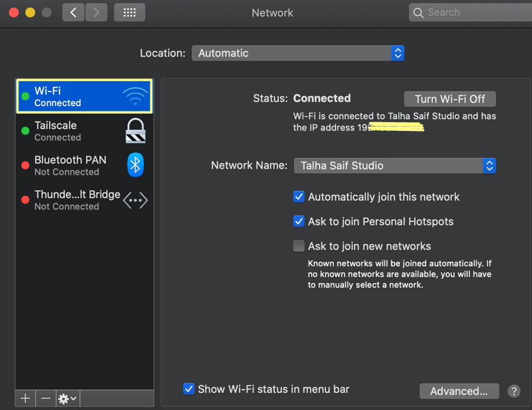Toggle Automatically join this network checkbox
The width and height of the screenshot is (532, 410).
point(299,197)
